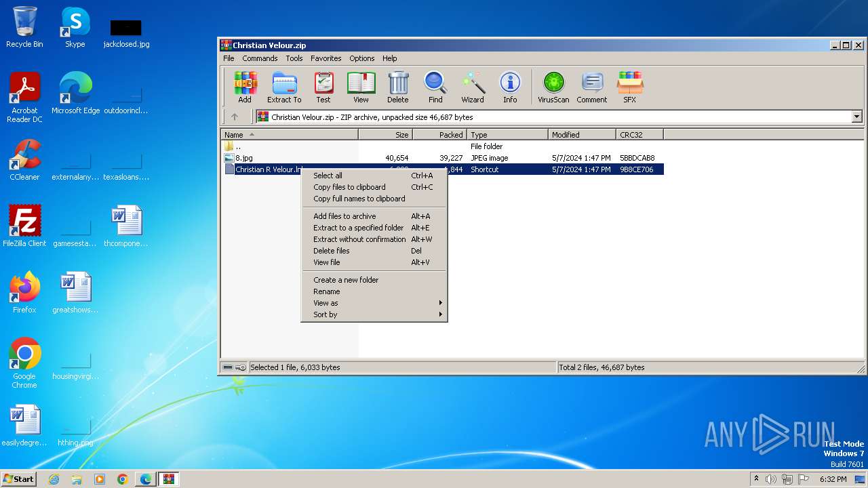Choose Rename from context menu
Image resolution: width=868 pixels, height=488 pixels.
(x=374, y=291)
